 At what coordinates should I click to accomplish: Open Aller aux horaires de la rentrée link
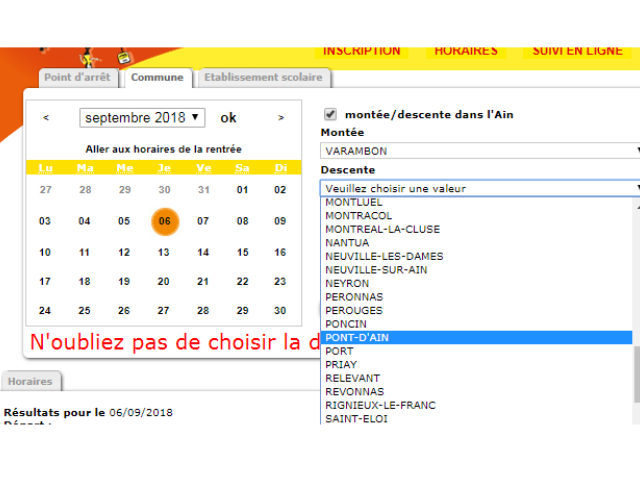(x=163, y=149)
